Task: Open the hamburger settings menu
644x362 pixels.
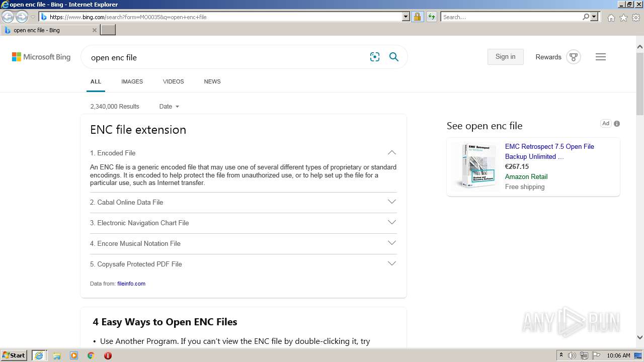Action: (601, 57)
